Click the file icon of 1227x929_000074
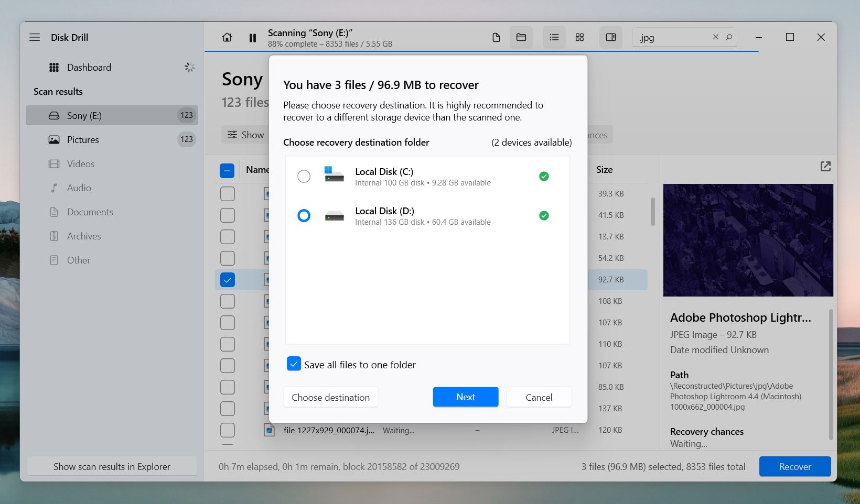The image size is (860, 504). [269, 431]
